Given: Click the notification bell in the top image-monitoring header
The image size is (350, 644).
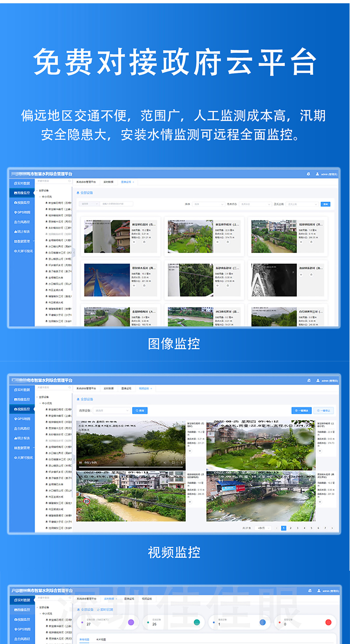Looking at the screenshot, I should (x=308, y=174).
